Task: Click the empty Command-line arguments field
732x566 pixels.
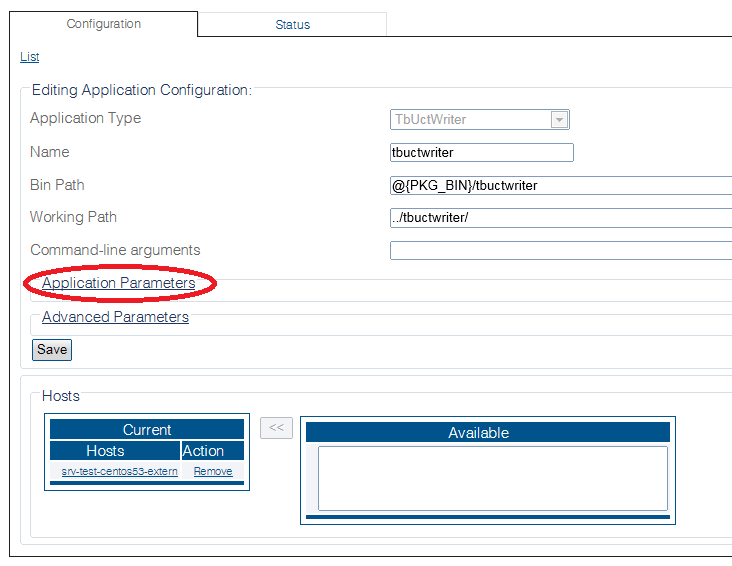Action: [x=560, y=250]
